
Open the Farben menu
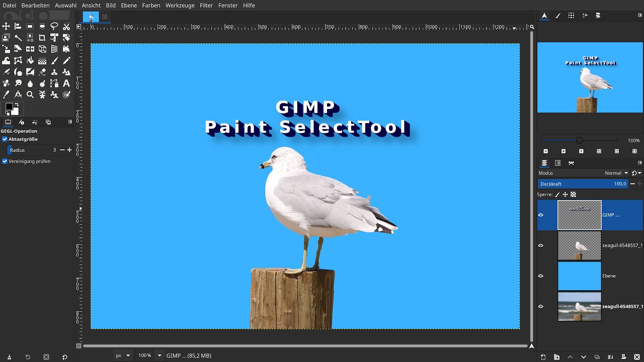pos(151,5)
